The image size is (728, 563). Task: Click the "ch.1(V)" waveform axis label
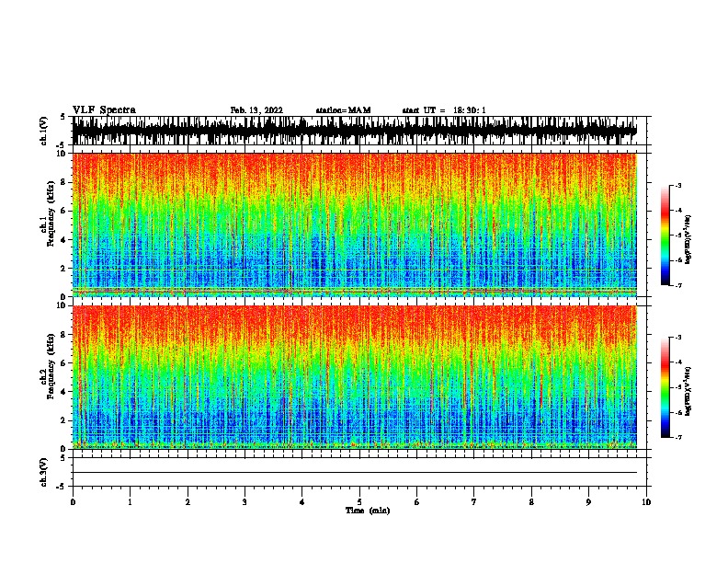(x=43, y=131)
